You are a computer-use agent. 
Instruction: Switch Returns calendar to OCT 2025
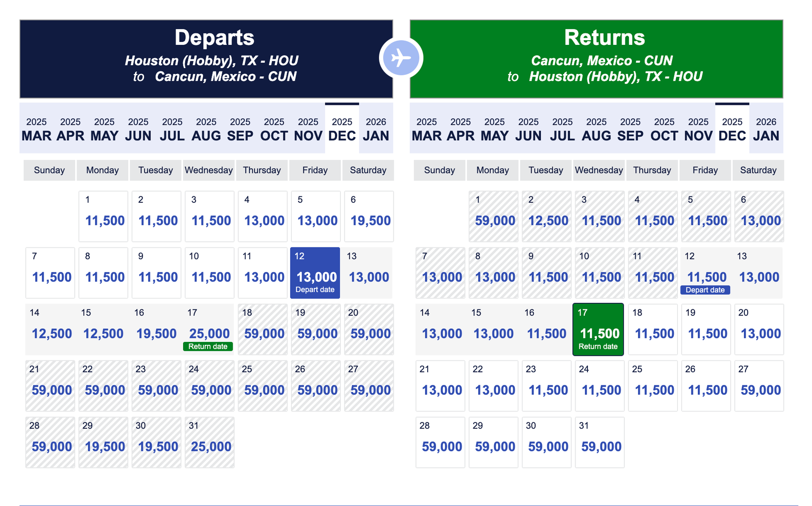click(664, 129)
